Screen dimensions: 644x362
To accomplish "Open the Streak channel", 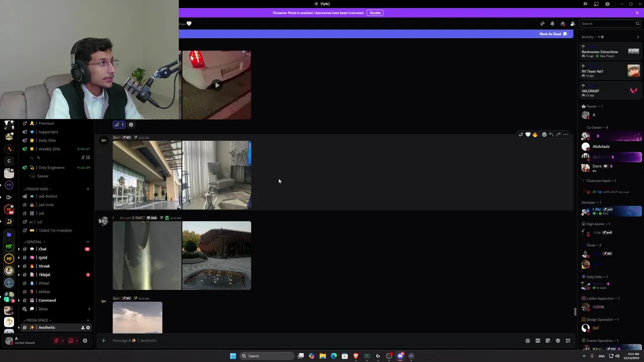I will [55, 266].
